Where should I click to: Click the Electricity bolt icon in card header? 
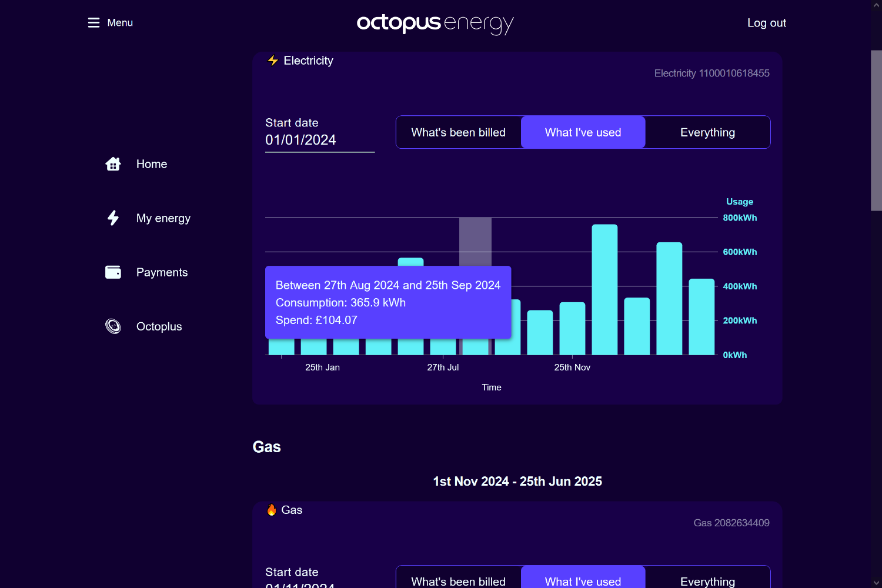pyautogui.click(x=273, y=61)
